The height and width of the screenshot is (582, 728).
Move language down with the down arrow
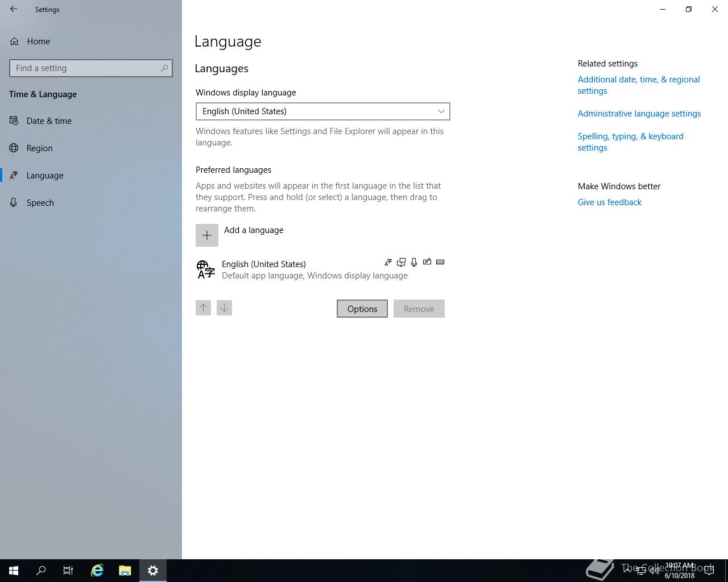(x=224, y=308)
